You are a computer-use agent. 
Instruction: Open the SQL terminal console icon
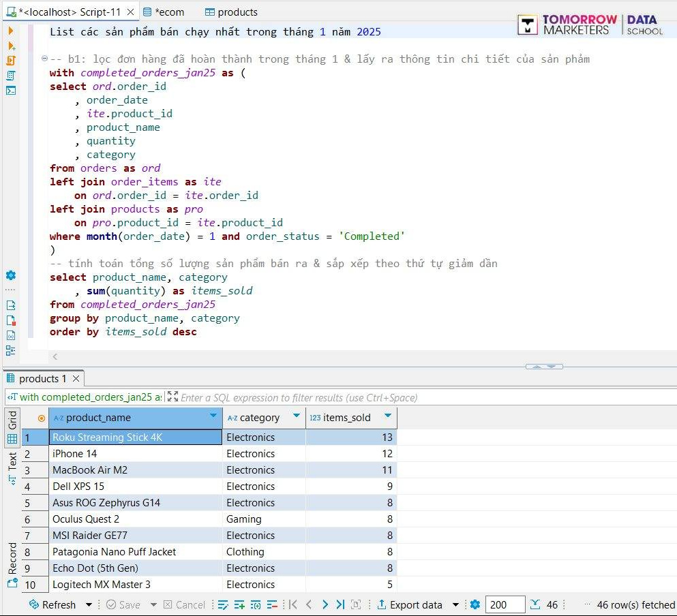click(x=11, y=90)
